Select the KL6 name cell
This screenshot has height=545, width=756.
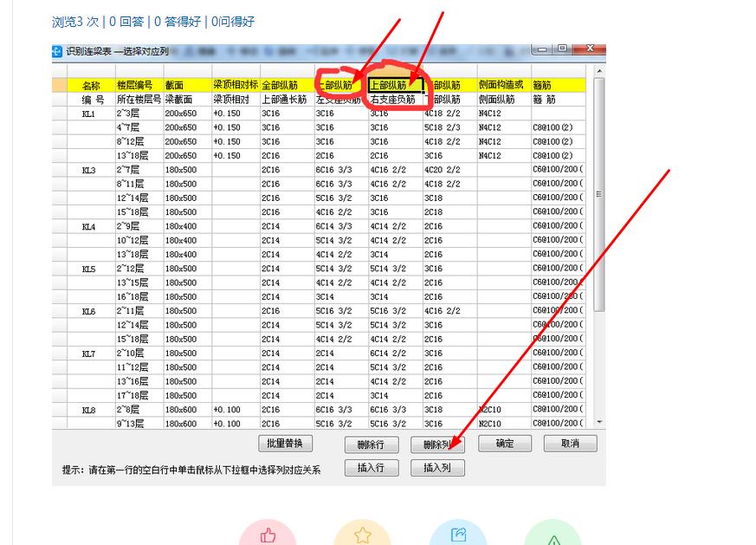[x=91, y=312]
